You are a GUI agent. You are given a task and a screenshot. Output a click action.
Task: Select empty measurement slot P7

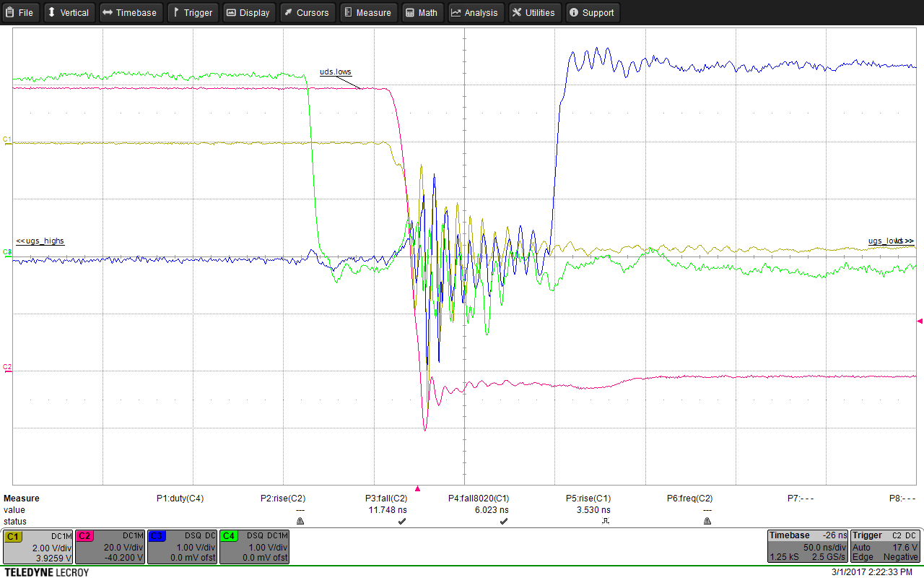801,499
